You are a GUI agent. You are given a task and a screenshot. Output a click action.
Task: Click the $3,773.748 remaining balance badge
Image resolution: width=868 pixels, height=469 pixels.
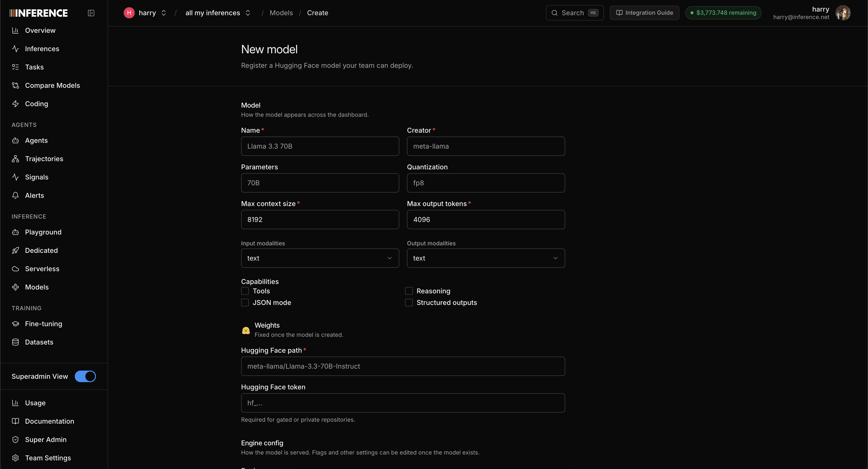[x=723, y=13]
